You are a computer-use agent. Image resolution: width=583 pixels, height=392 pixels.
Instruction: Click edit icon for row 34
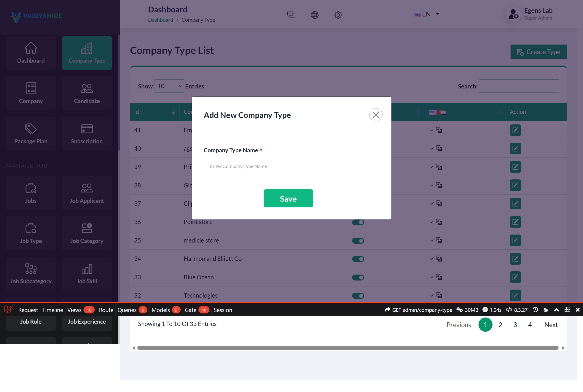point(515,259)
